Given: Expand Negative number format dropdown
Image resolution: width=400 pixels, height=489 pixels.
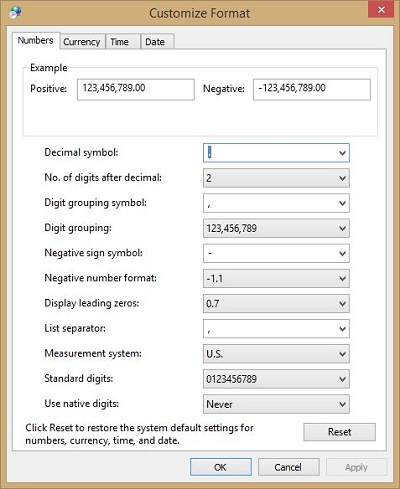Looking at the screenshot, I should 276,278.
